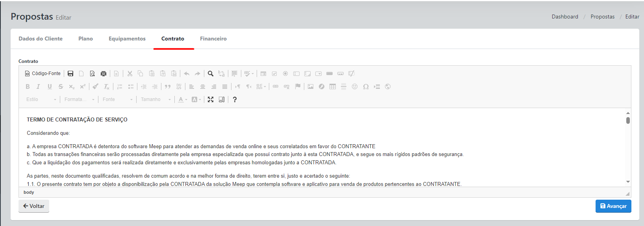Toggle bold formatting
Viewport: 644px width, 226px height.
28,86
